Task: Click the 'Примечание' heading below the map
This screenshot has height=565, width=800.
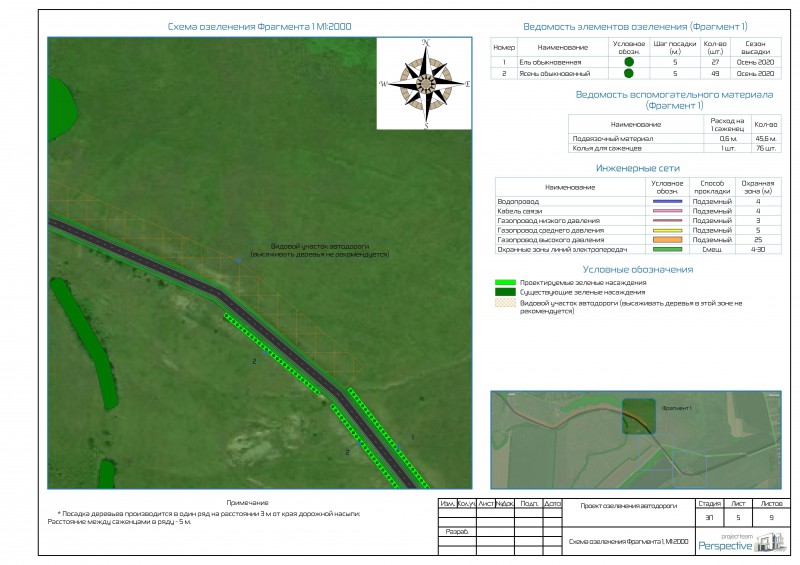Action: (x=247, y=503)
